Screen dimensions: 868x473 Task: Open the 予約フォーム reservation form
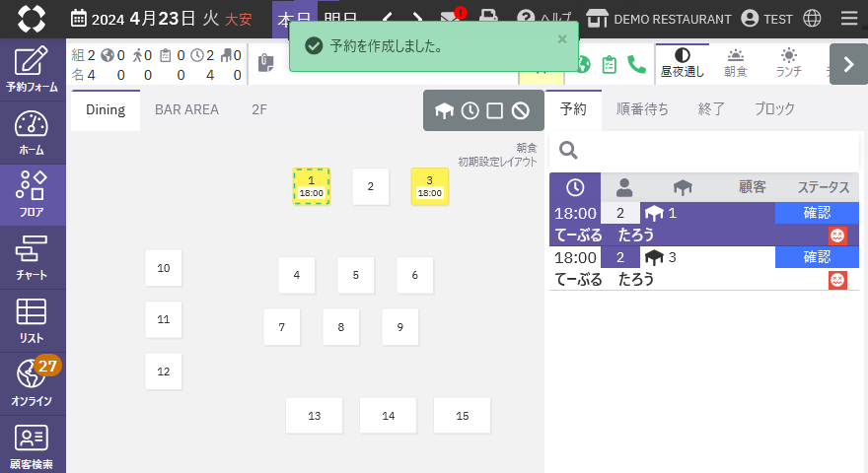(33, 69)
